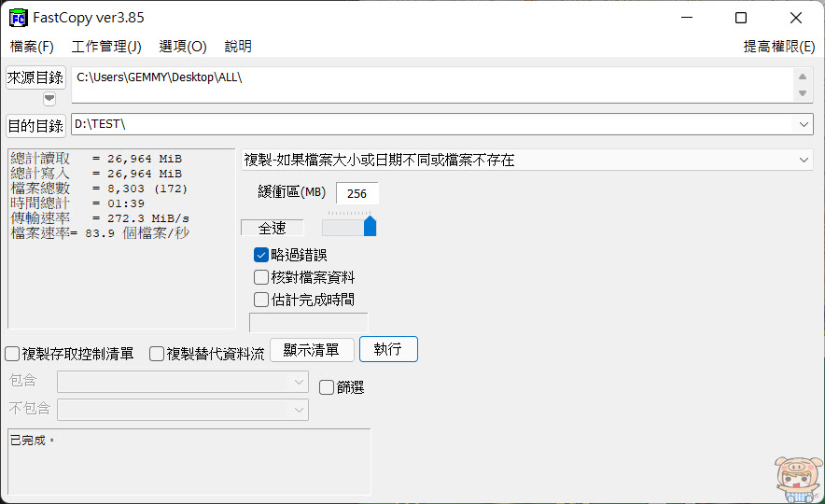The height and width of the screenshot is (504, 825).
Task: Click the speed slider blue handle
Action: pos(370,226)
